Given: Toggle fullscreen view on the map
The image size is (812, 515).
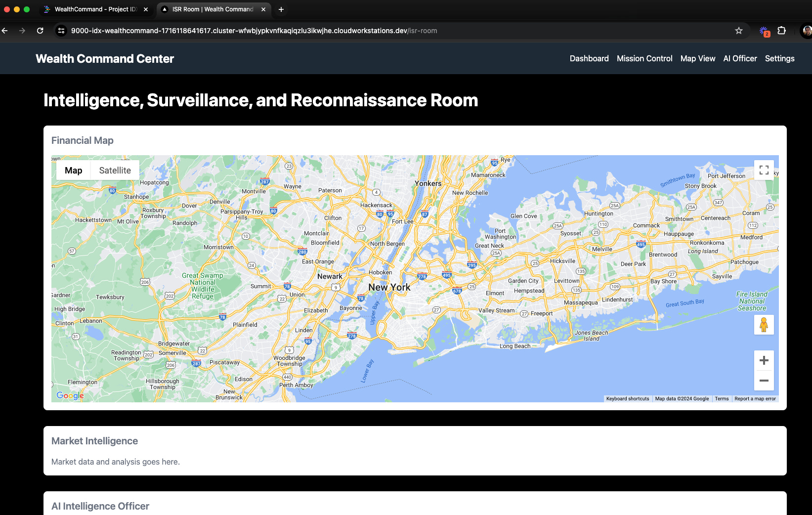Looking at the screenshot, I should click(x=764, y=170).
